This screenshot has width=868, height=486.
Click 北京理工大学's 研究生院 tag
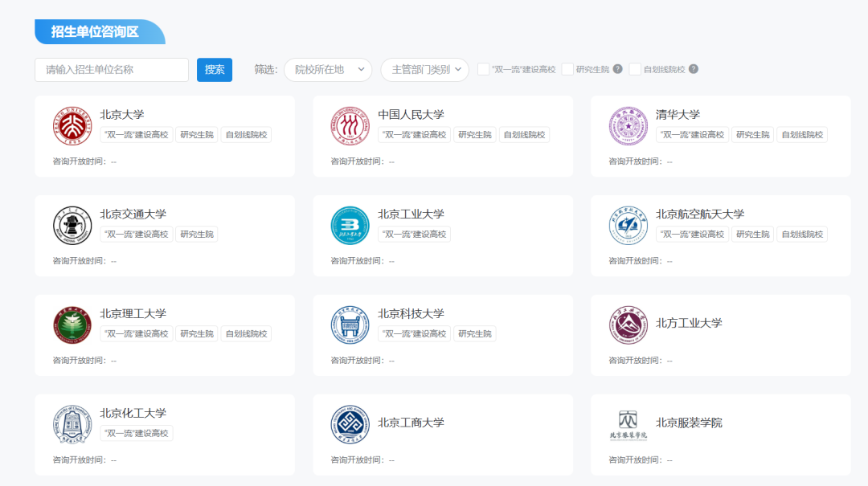[x=197, y=334]
